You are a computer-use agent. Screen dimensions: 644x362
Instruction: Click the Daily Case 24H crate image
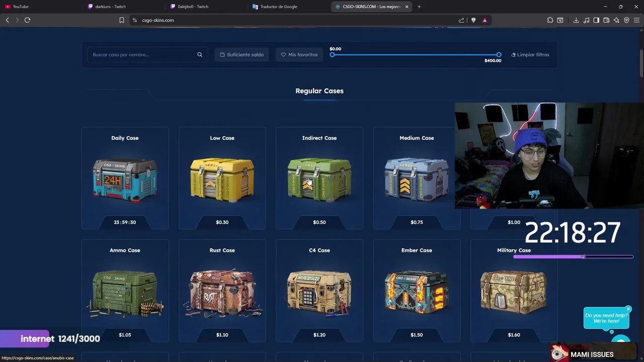coord(125,180)
